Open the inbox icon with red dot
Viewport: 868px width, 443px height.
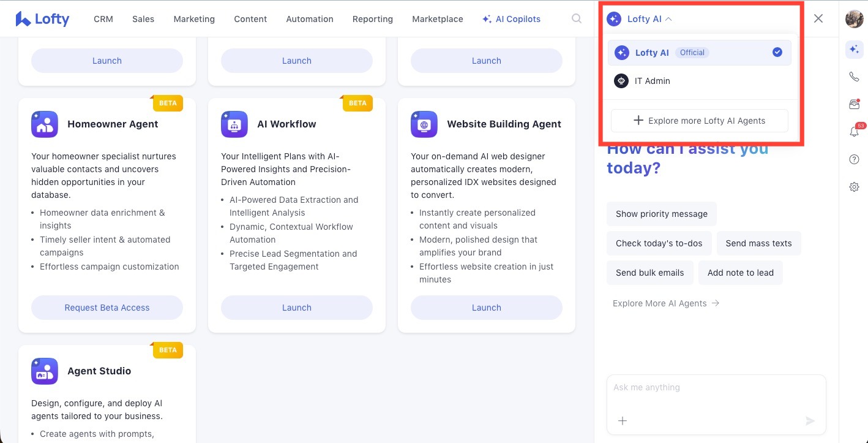pos(854,104)
